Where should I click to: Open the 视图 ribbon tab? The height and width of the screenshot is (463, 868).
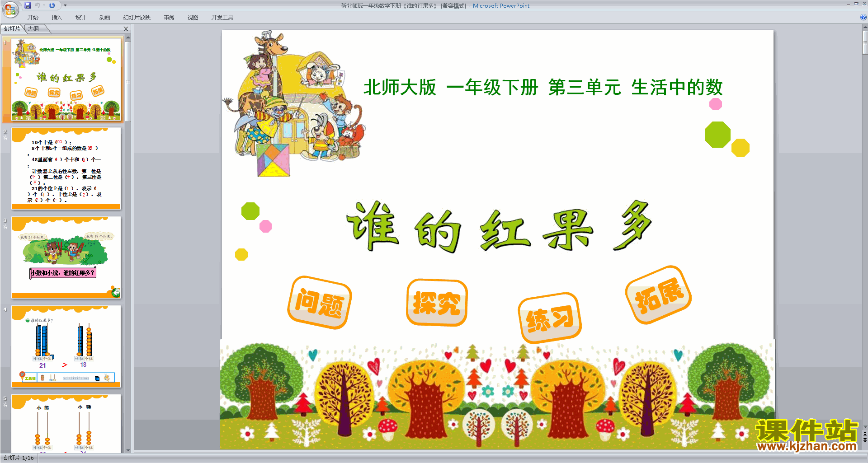click(193, 18)
